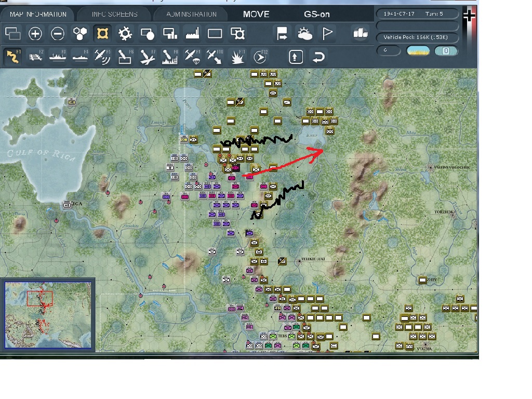This screenshot has width=532, height=399.
Task: Select the F4 amphibious ship icon
Action: click(80, 56)
